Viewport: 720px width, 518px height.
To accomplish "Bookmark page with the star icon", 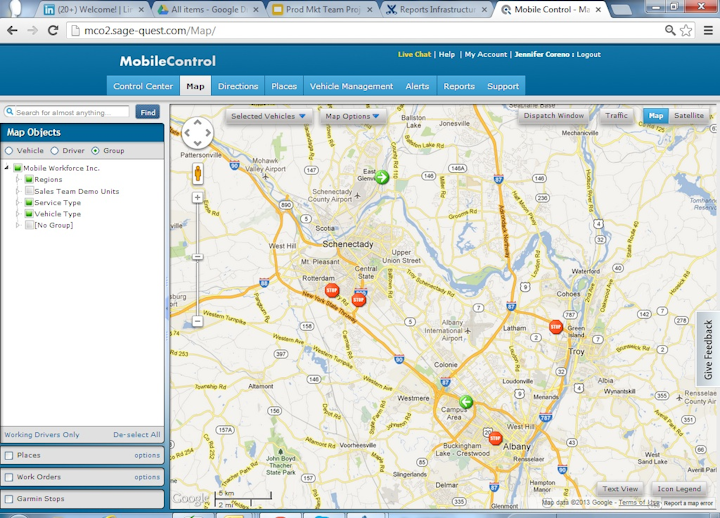I will (686, 30).
